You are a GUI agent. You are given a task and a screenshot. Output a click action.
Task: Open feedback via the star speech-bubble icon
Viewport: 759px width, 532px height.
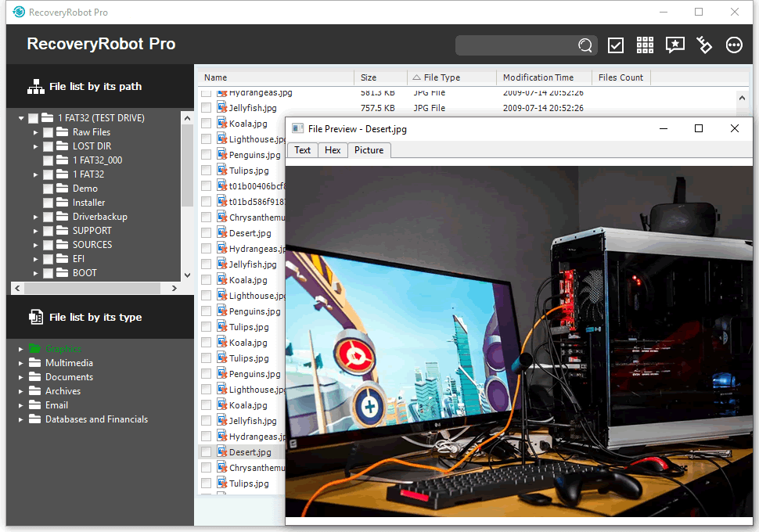click(674, 45)
